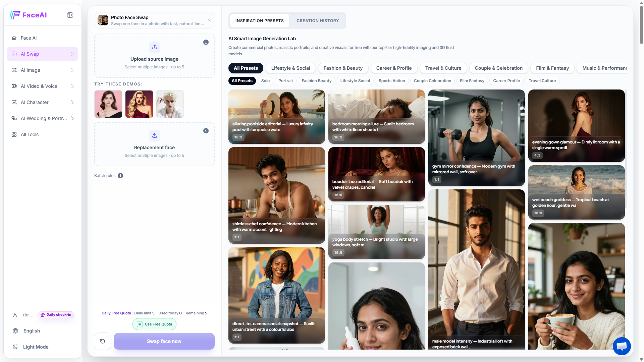Viewport: 644px width, 362px height.
Task: Click Use Free Quota button
Action: coord(154,324)
